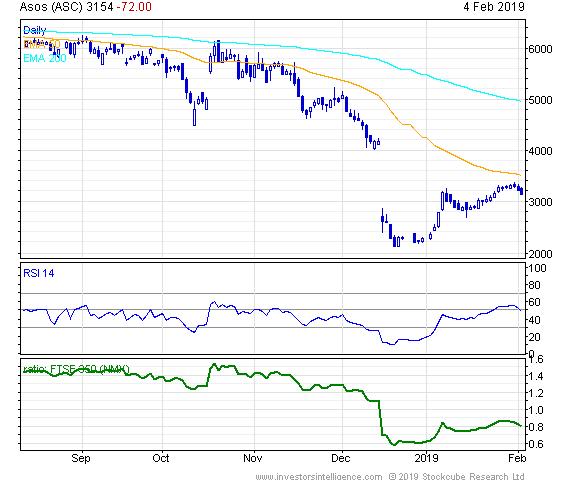The width and height of the screenshot is (575, 480).
Task: Click the '© 2019 Stockcube Research Ltd' text
Action: click(x=457, y=476)
